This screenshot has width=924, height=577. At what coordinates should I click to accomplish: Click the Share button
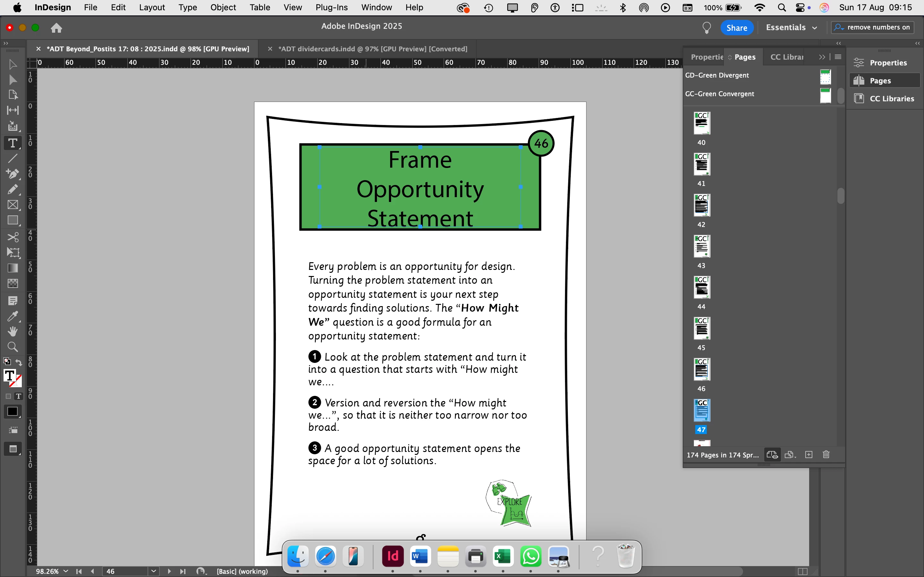(x=737, y=28)
